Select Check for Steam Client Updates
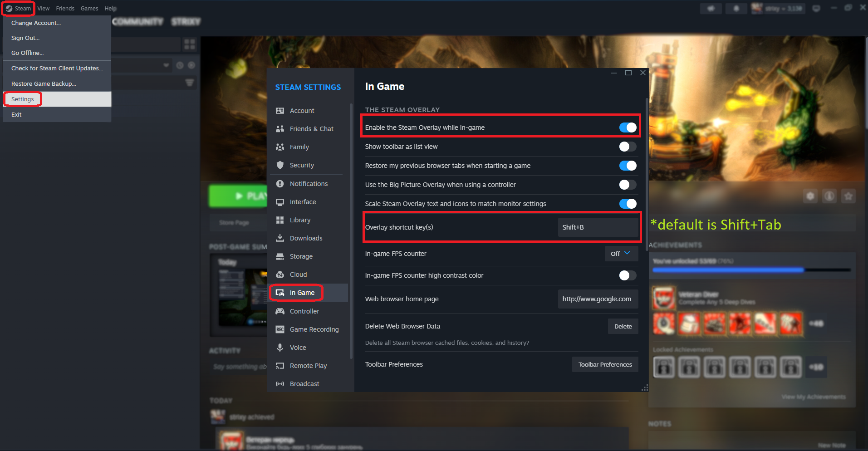868x451 pixels. coord(57,69)
